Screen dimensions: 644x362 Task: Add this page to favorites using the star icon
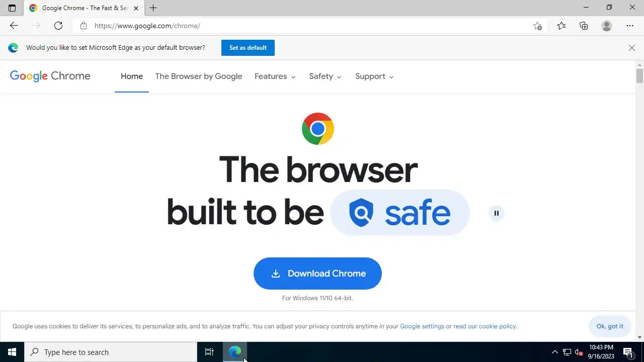(537, 26)
